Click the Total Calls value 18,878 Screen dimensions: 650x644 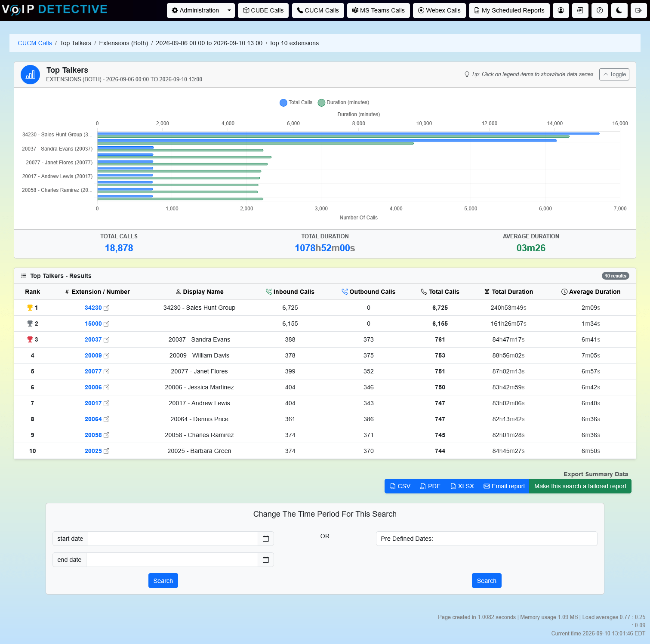[119, 248]
